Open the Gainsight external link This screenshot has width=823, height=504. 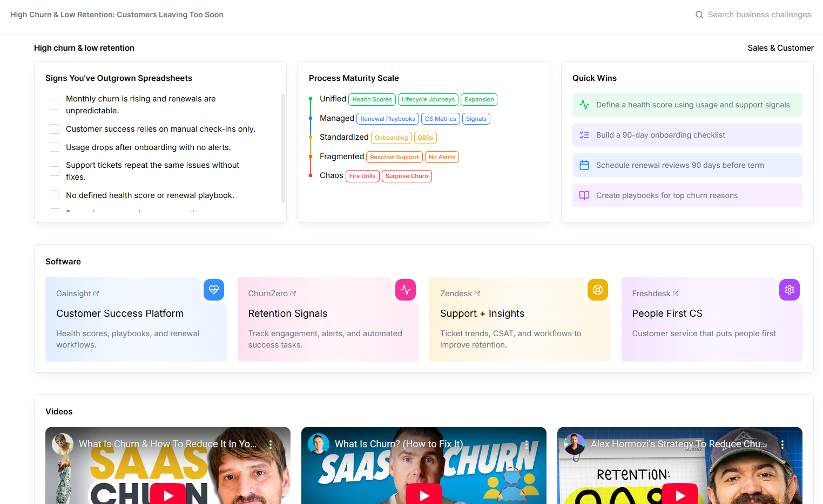(97, 293)
